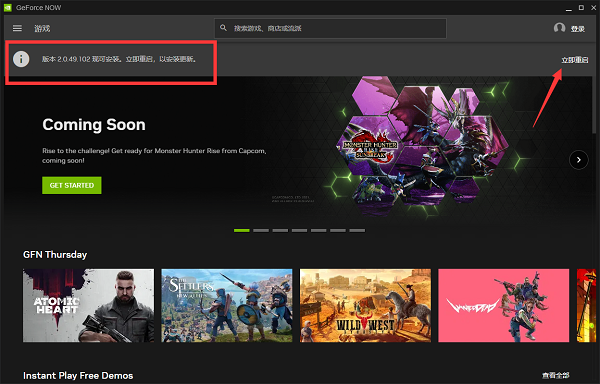Open the Atomic Heart game tile
The width and height of the screenshot is (600, 384).
point(88,305)
